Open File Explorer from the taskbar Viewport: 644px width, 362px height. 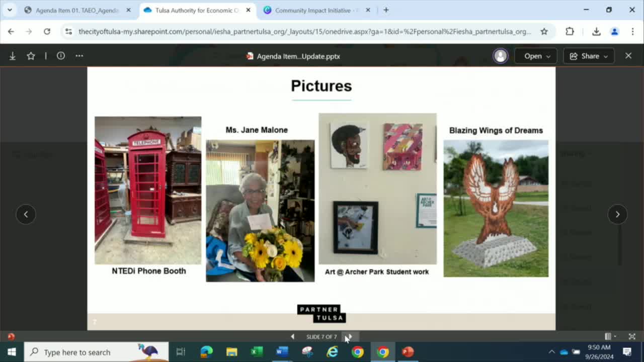point(231,352)
